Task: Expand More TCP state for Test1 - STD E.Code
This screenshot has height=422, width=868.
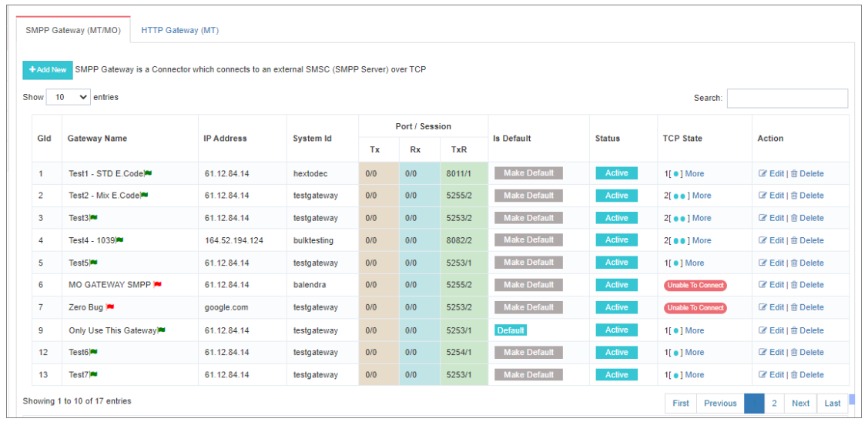Action: [695, 173]
